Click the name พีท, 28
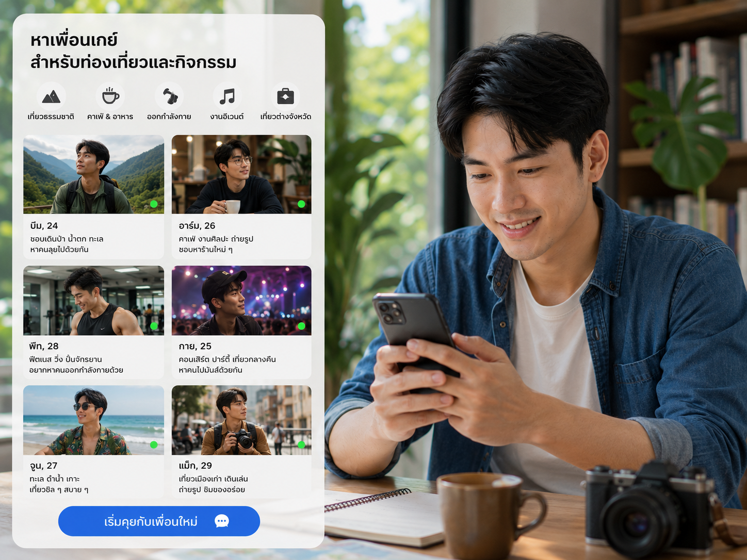The image size is (747, 560). pyautogui.click(x=44, y=346)
